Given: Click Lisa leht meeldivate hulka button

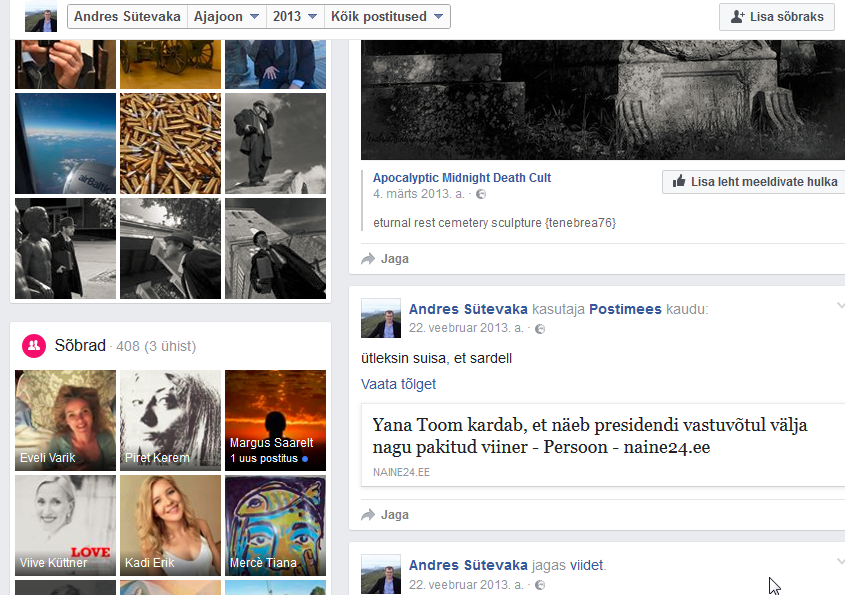Looking at the screenshot, I should click(x=754, y=182).
